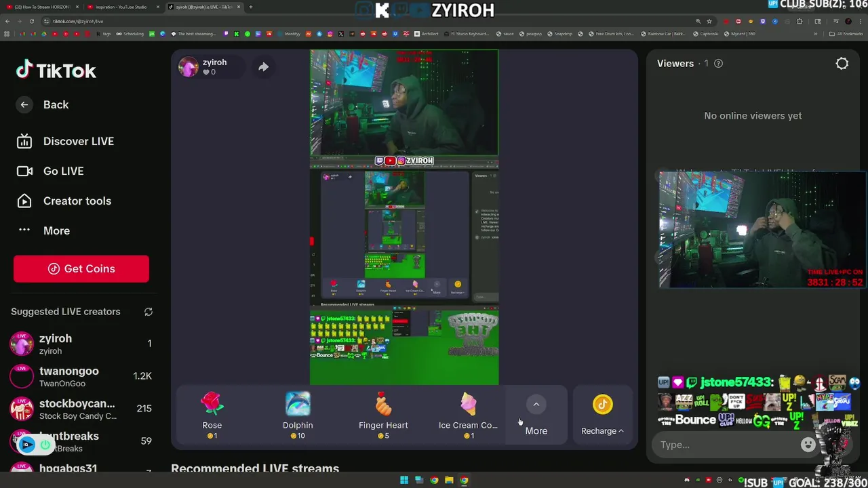Open the All Bookmarks folder
Viewport: 868px width, 488px height.
tap(846, 34)
